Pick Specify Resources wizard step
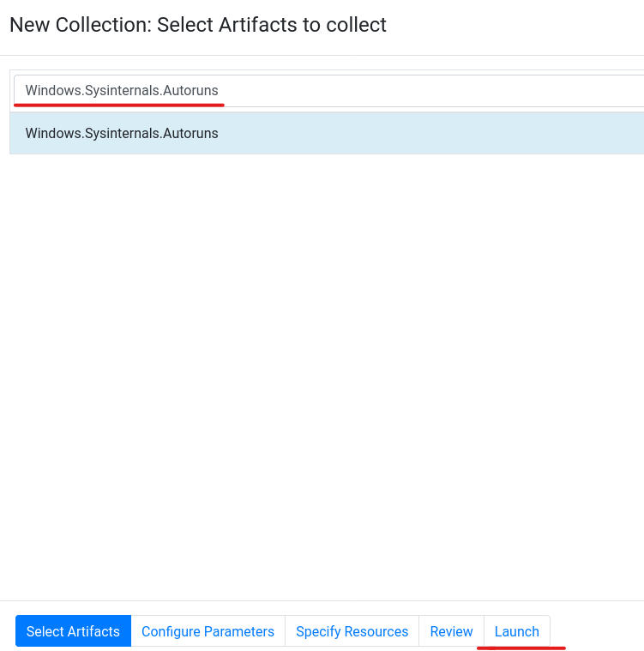The height and width of the screenshot is (651, 644). (x=352, y=631)
